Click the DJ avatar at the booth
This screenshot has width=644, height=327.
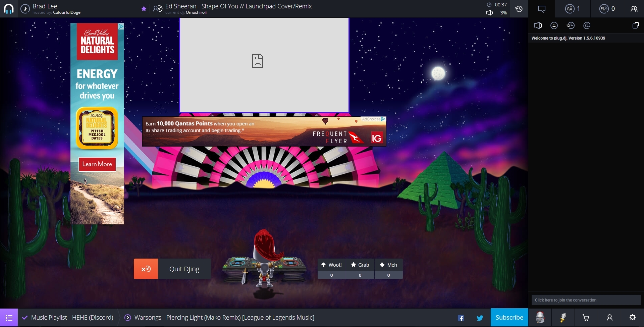pos(265,258)
